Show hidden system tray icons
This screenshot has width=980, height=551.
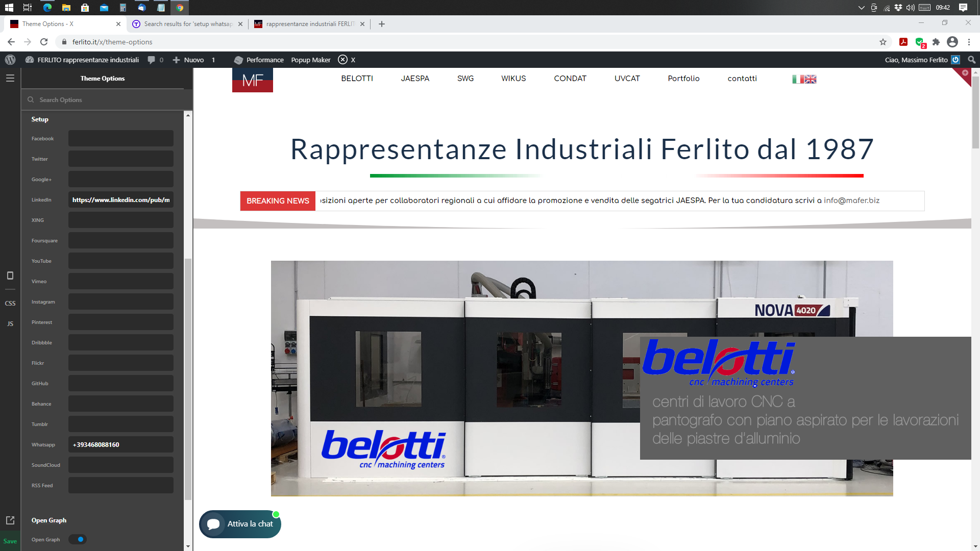tap(862, 8)
